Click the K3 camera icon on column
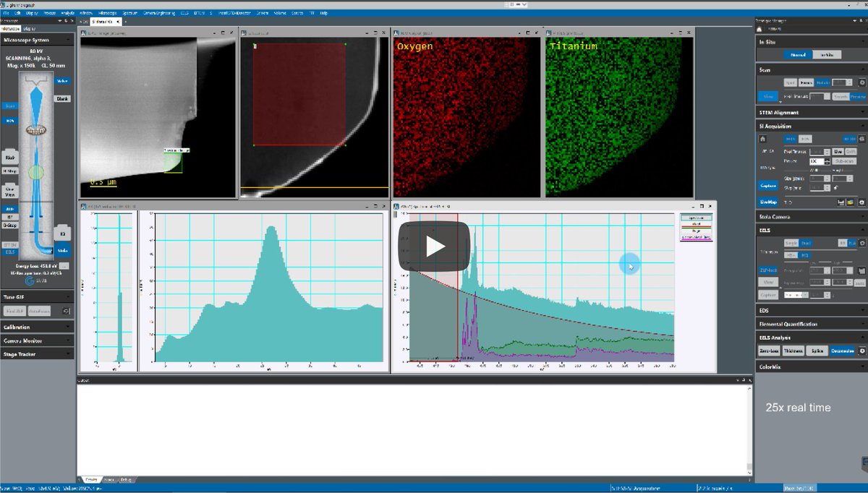This screenshot has width=868, height=493. click(63, 233)
